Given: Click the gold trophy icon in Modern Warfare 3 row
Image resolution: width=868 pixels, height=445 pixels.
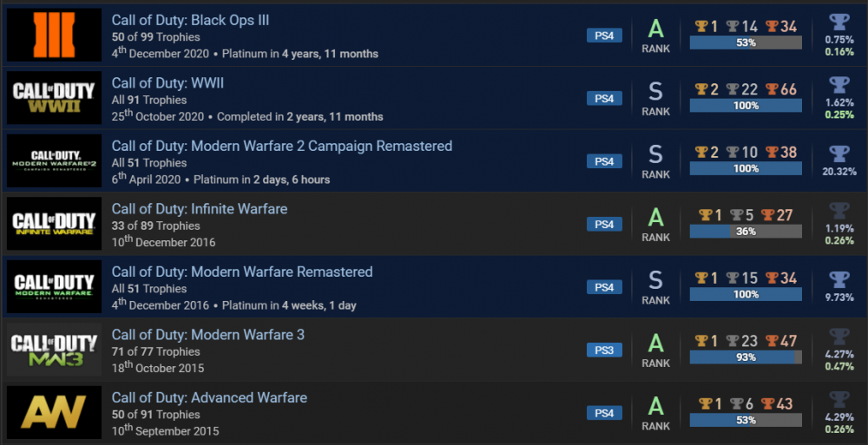Looking at the screenshot, I should point(703,341).
